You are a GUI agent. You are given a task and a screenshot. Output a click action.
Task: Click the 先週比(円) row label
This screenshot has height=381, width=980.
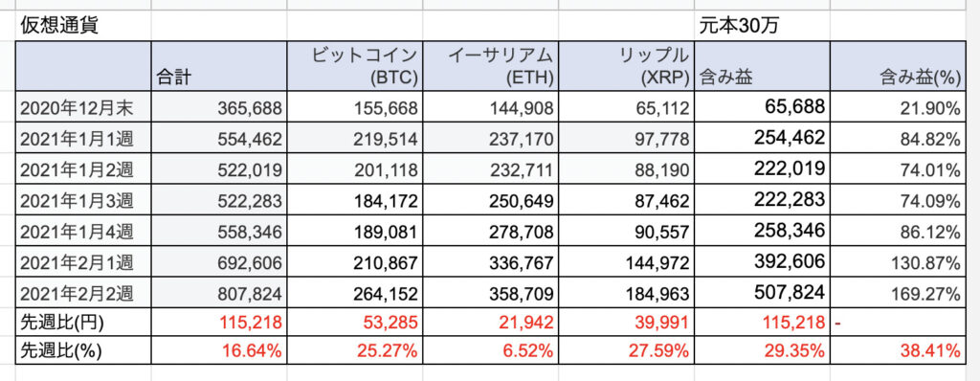(82, 323)
